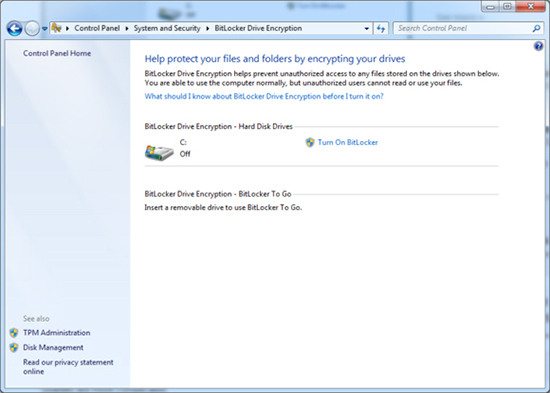Expand the chevron before Control Panel breadcrumb

67,28
